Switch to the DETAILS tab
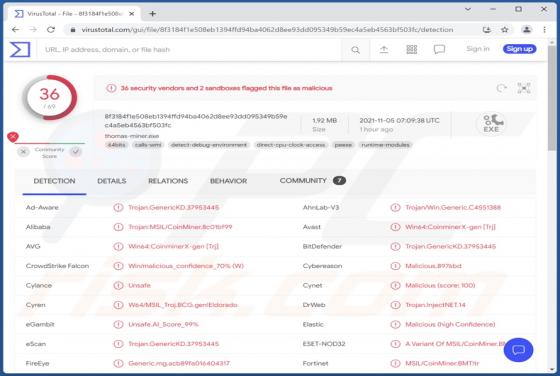Image resolution: width=560 pixels, height=376 pixels. click(x=112, y=181)
